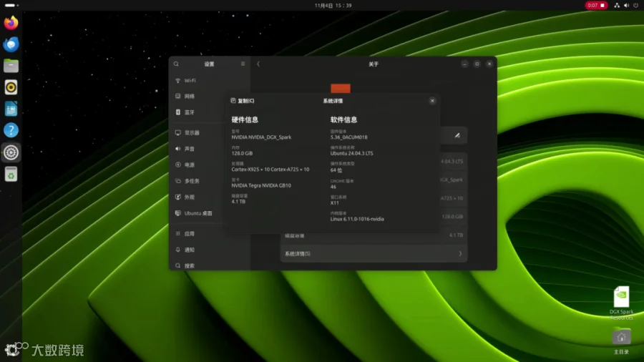Open 应用 in Settings sidebar

(210, 234)
